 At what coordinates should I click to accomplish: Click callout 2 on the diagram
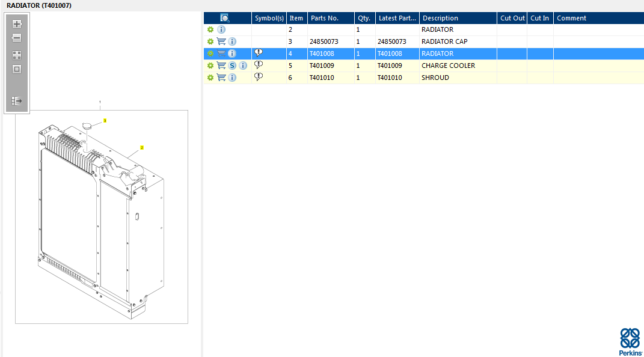pos(142,148)
